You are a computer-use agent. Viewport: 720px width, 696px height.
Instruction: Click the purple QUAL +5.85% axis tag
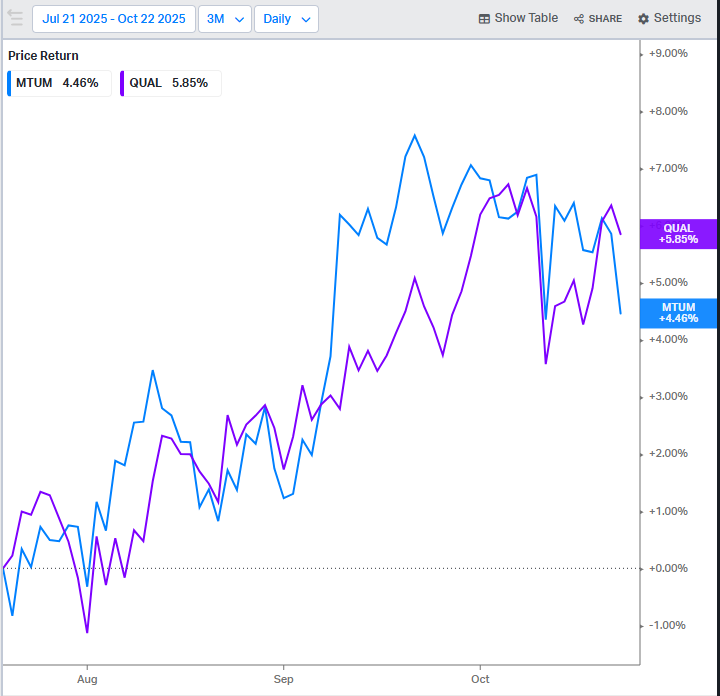coord(677,234)
